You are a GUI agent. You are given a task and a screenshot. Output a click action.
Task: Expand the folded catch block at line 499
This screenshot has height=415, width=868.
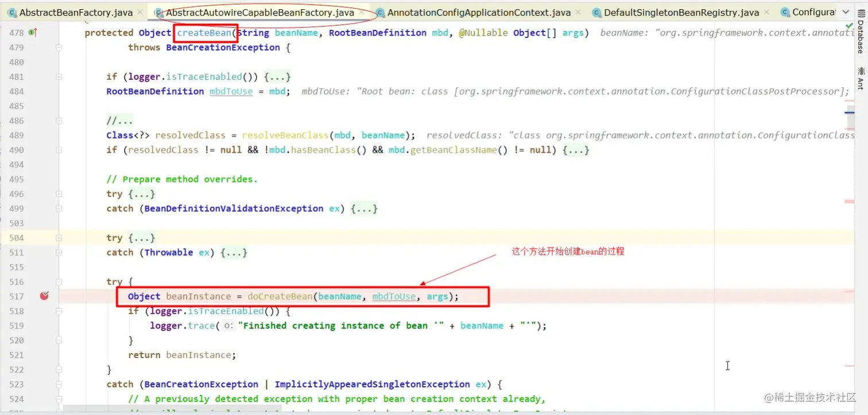(59, 208)
